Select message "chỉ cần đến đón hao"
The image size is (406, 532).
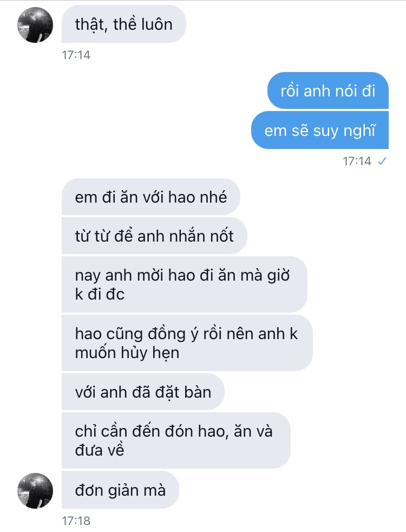(176, 440)
